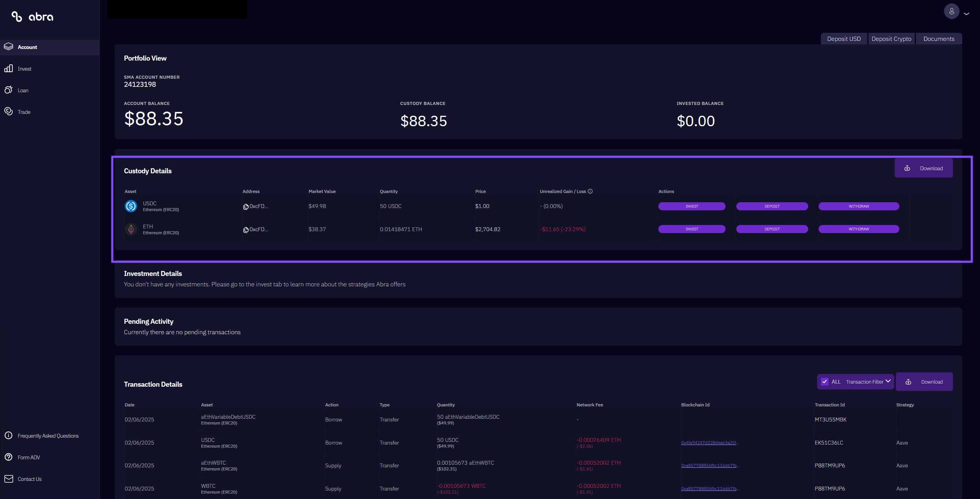Screen dimensions: 980x499
Task: Click DEPOSIT button for USDC row
Action: tap(772, 206)
